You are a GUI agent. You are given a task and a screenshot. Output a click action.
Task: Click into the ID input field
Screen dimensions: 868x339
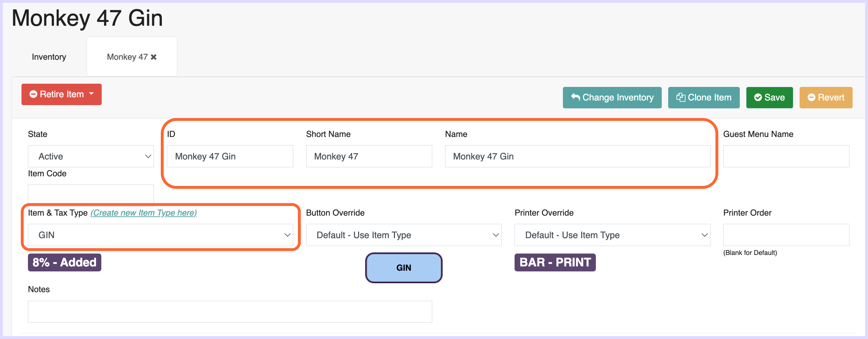(x=230, y=156)
